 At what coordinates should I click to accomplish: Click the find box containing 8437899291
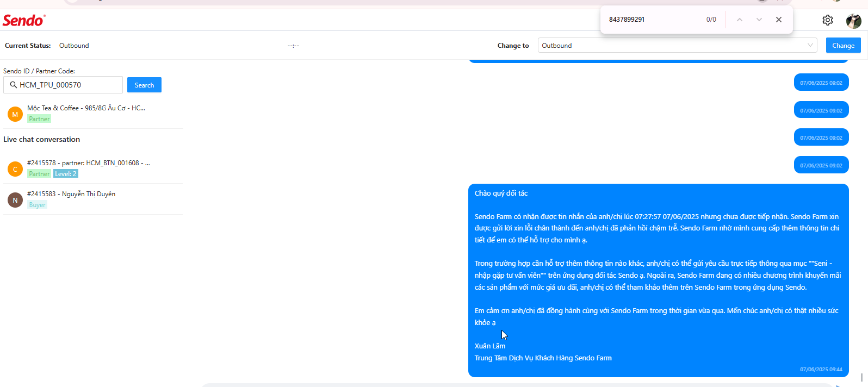point(653,20)
